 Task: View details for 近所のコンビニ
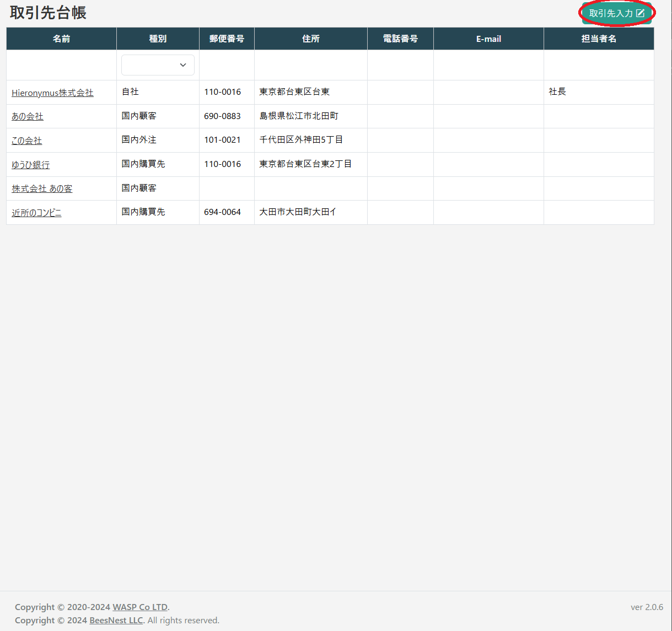pos(36,212)
